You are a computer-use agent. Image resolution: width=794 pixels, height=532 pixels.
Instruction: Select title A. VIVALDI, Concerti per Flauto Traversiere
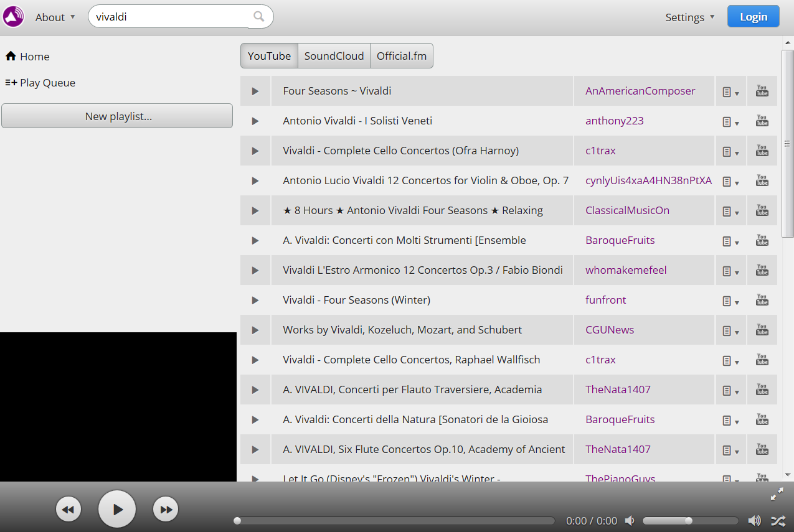412,390
